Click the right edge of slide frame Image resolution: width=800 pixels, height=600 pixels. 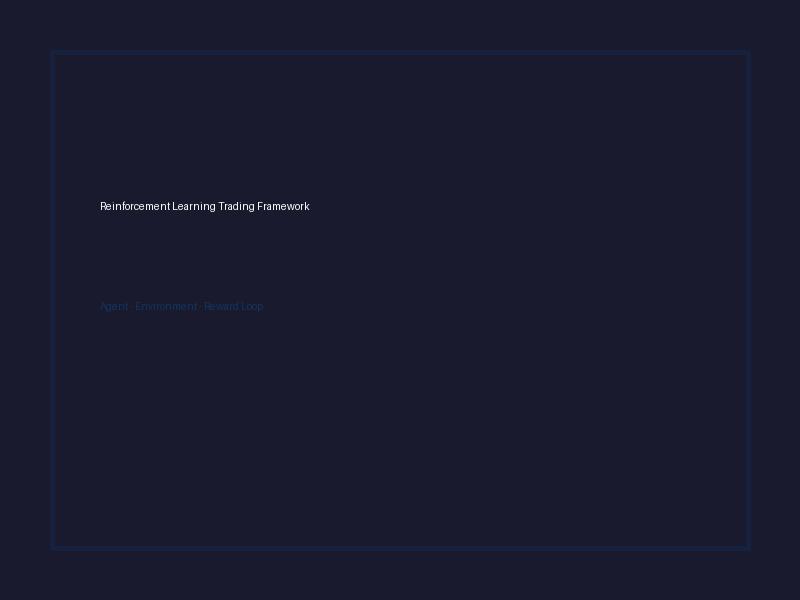(747, 300)
